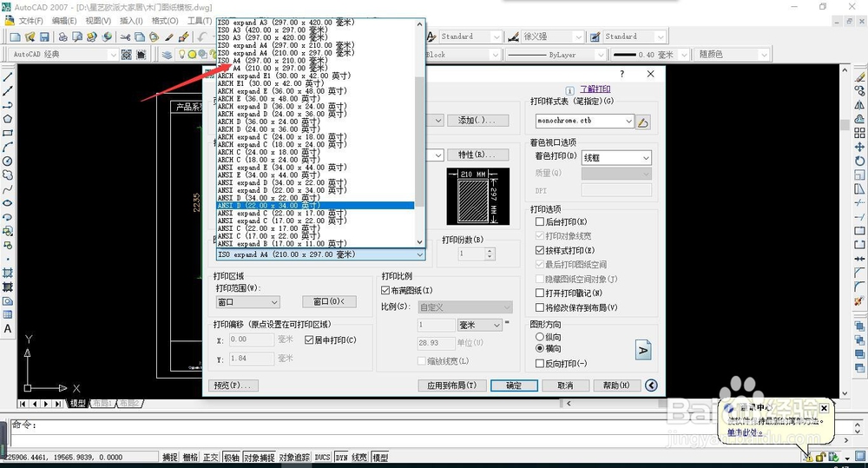This screenshot has width=868, height=468.
Task: Switch to the 模型 tab
Action: coord(77,403)
